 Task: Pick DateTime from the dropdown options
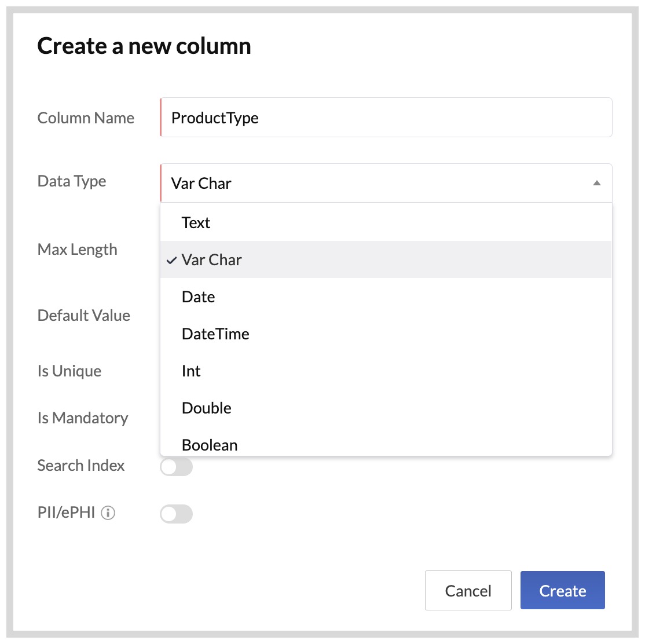[x=215, y=334]
